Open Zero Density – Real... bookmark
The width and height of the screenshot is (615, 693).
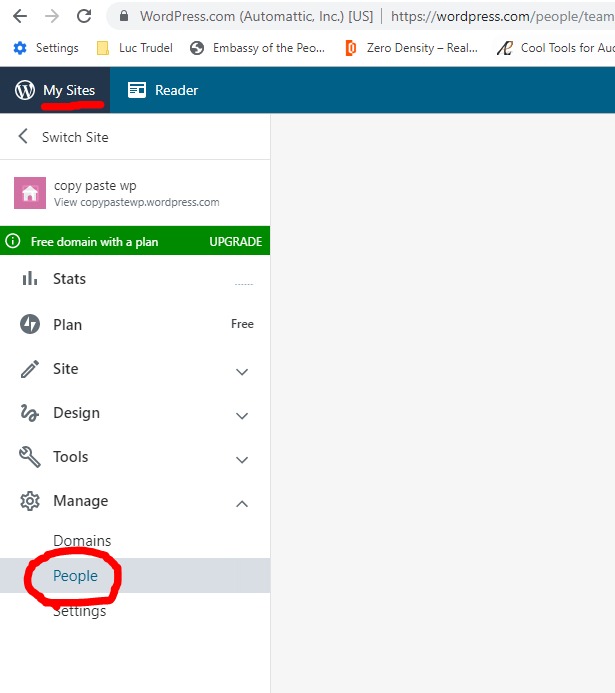point(412,48)
